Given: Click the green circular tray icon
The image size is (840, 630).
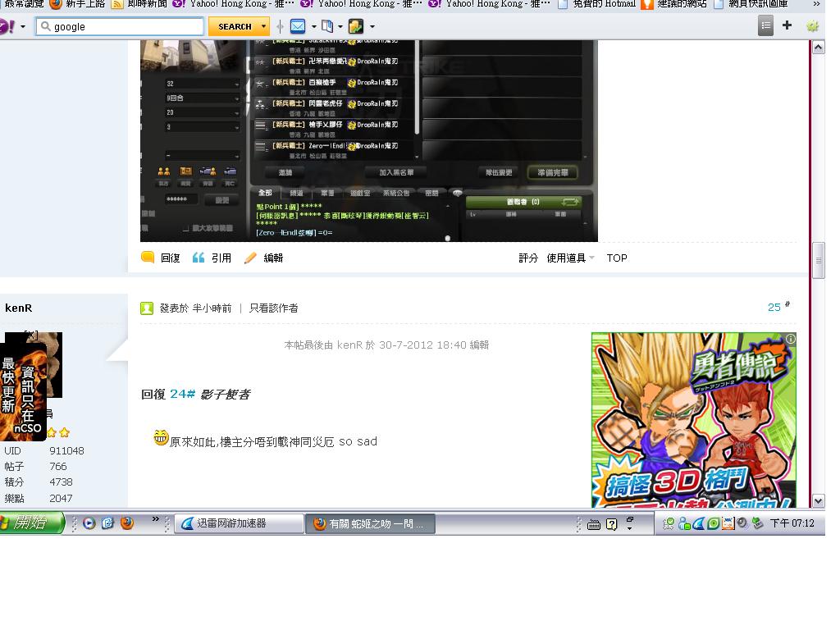Looking at the screenshot, I should pos(713,523).
